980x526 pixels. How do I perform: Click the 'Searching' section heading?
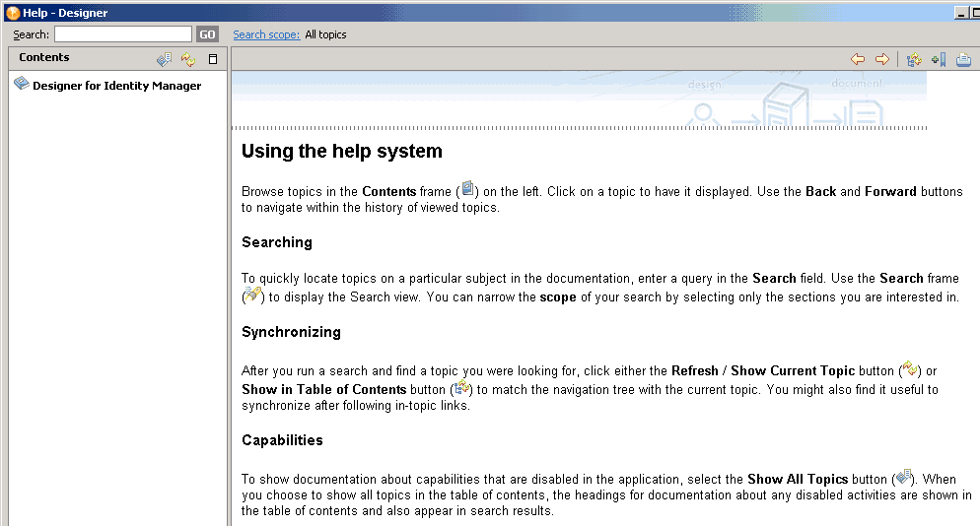click(277, 242)
